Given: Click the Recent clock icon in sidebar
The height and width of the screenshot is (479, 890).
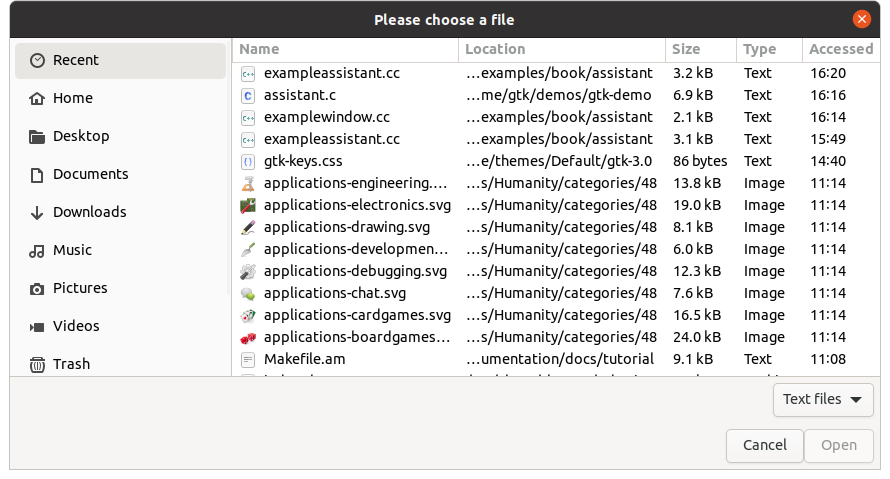Looking at the screenshot, I should (37, 60).
